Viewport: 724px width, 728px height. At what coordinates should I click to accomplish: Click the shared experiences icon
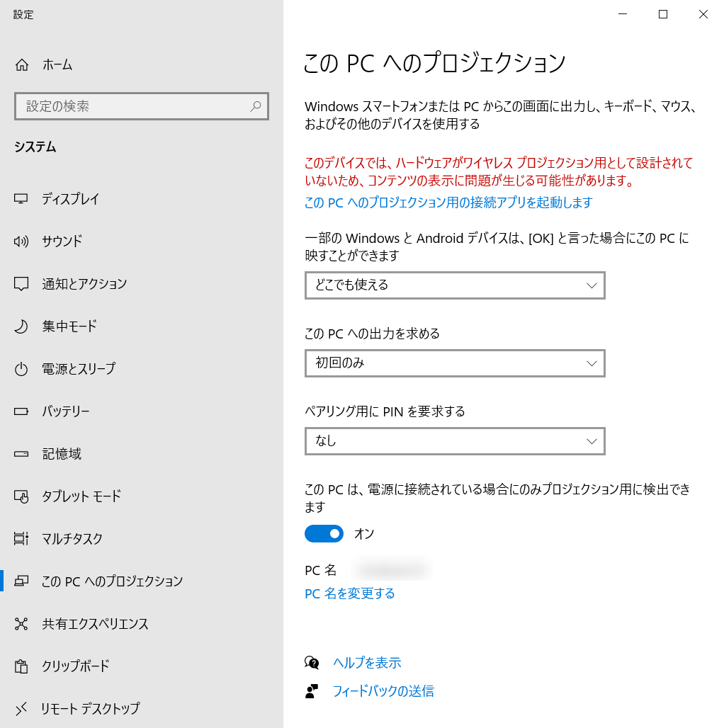coord(21,623)
